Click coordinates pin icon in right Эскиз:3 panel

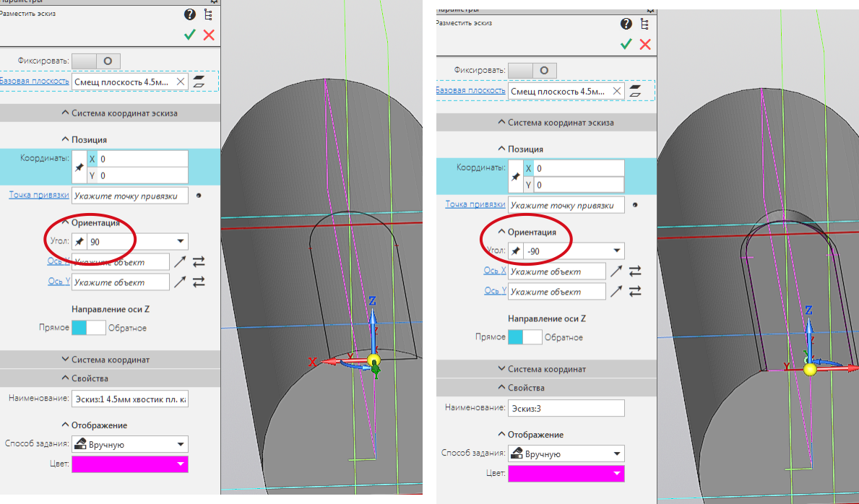pyautogui.click(x=516, y=176)
